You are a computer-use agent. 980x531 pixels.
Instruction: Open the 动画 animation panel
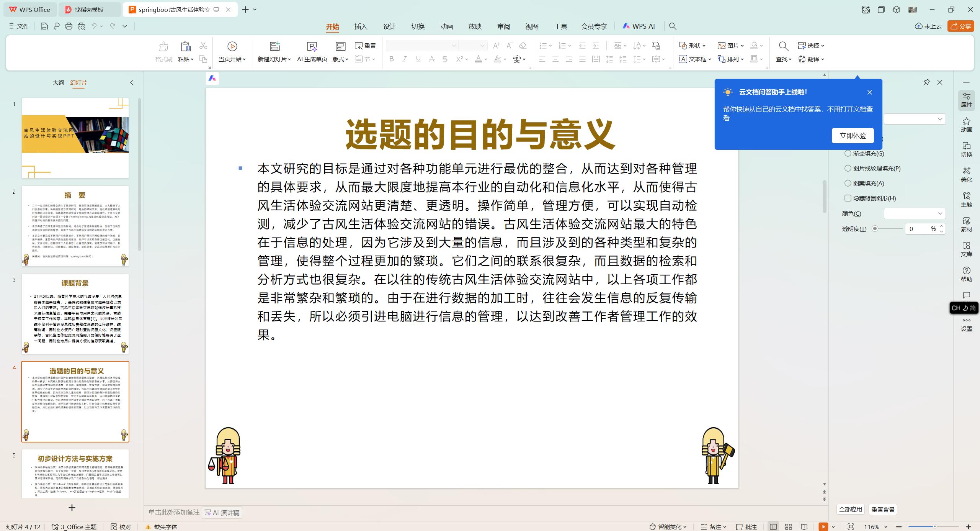(966, 125)
